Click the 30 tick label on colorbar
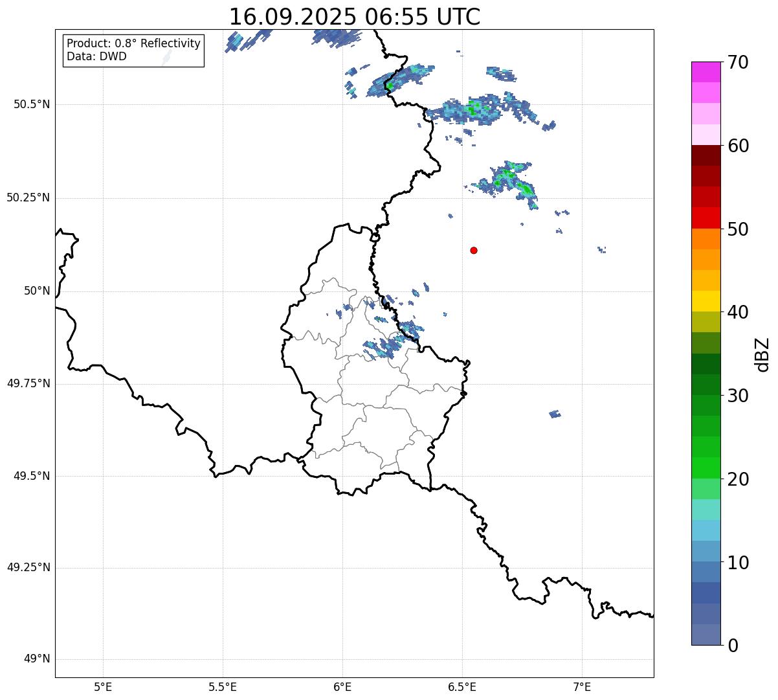Viewport: 778px width, 700px height. [738, 396]
